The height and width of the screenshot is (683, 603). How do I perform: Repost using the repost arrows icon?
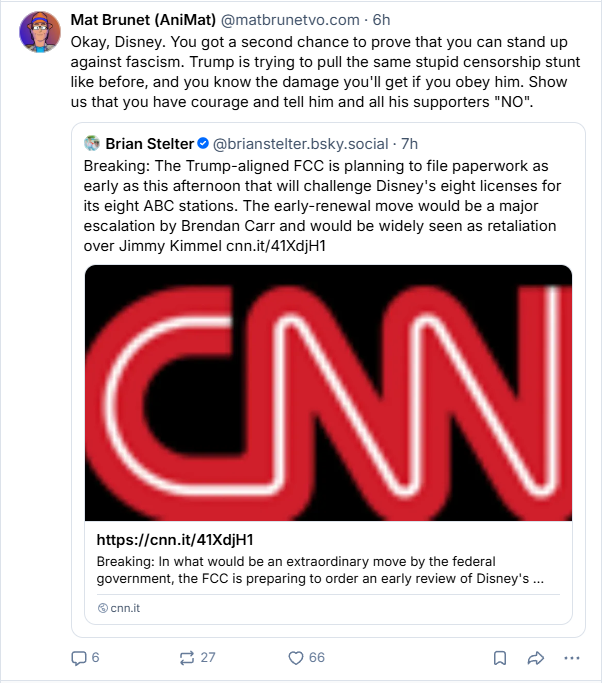click(187, 658)
